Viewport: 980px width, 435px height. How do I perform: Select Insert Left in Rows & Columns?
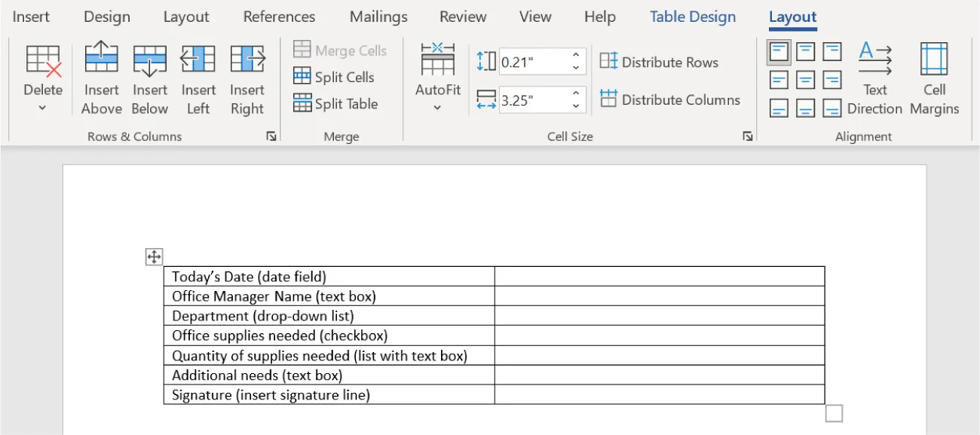(198, 59)
